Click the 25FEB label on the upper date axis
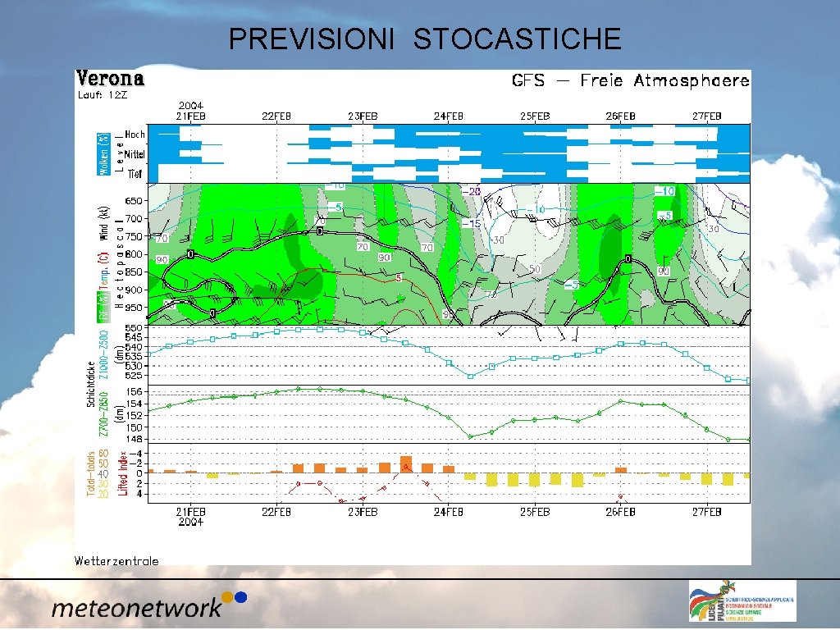The height and width of the screenshot is (630, 840). (535, 116)
